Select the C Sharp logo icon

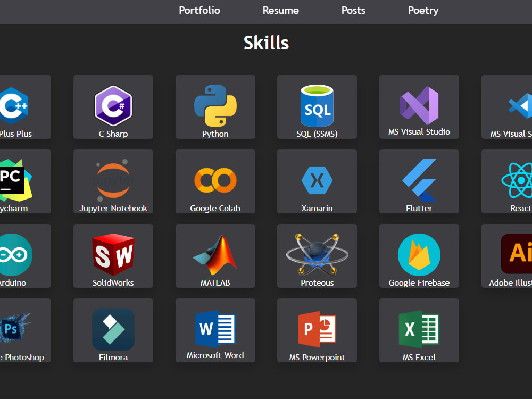[113, 105]
